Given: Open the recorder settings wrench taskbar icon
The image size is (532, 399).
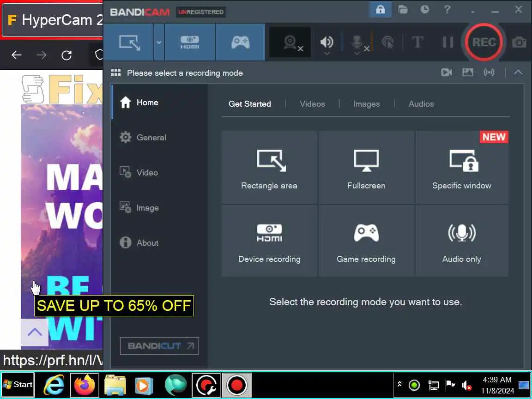Looking at the screenshot, I should tap(206, 385).
